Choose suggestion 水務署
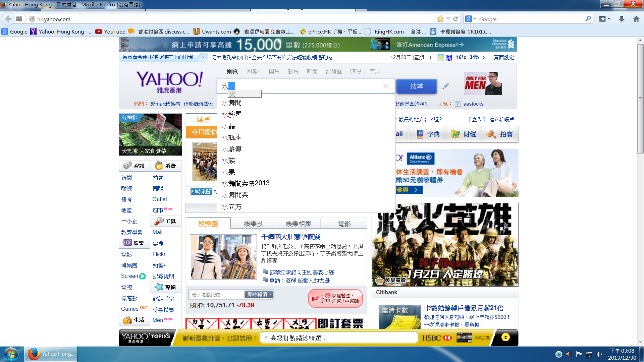The width and height of the screenshot is (644, 362). tap(306, 115)
